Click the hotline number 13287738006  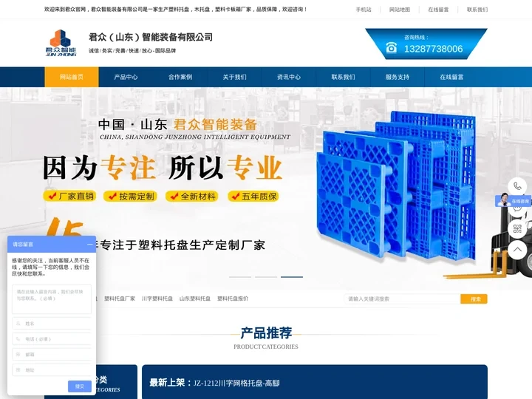[433, 49]
